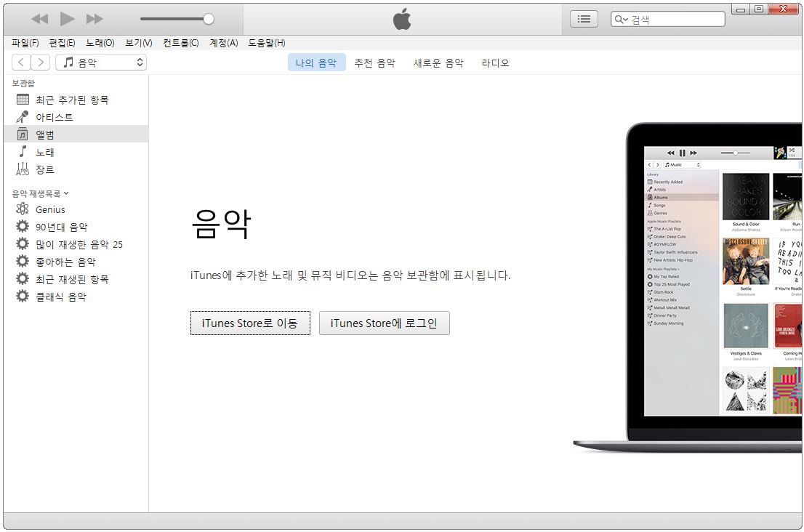804x532 pixels.
Task: Open the 계정(A) menu
Action: tap(224, 43)
